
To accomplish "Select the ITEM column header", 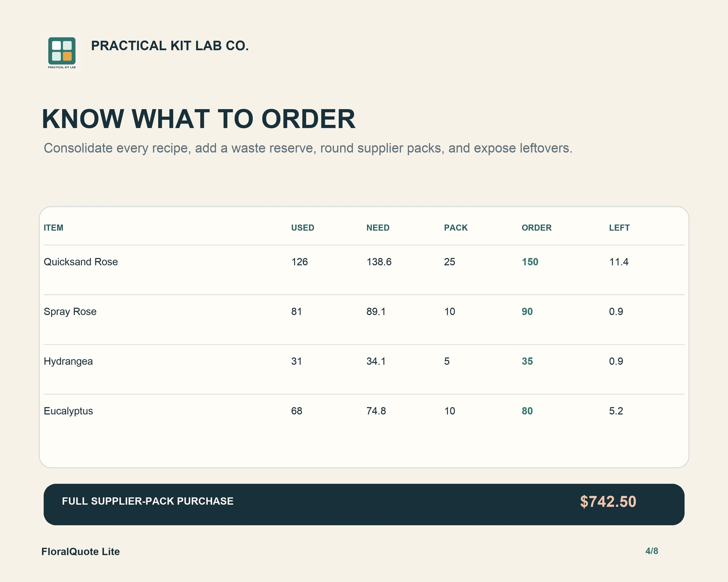I will tap(53, 228).
